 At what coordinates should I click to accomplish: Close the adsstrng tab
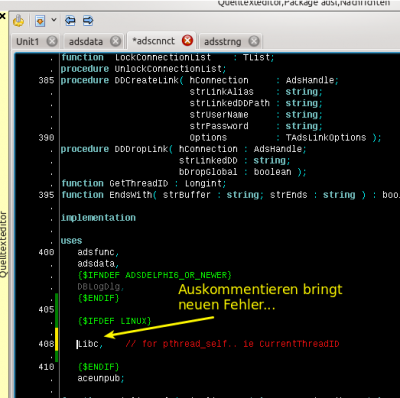tap(254, 41)
